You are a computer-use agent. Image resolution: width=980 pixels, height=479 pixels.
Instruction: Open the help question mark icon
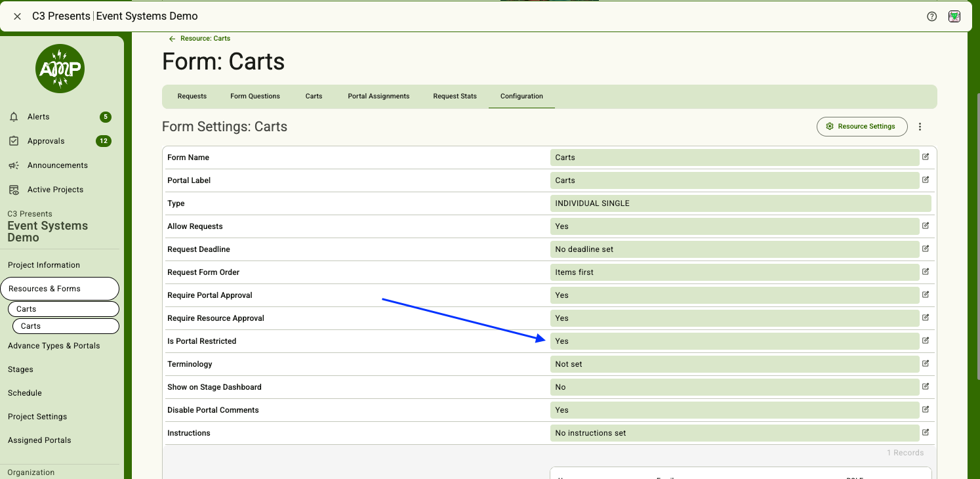pos(931,16)
